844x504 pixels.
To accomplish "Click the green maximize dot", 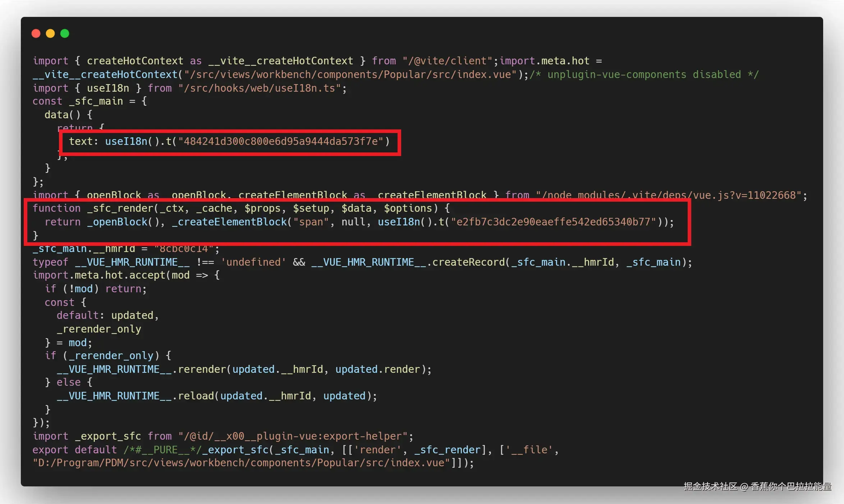I will (65, 33).
